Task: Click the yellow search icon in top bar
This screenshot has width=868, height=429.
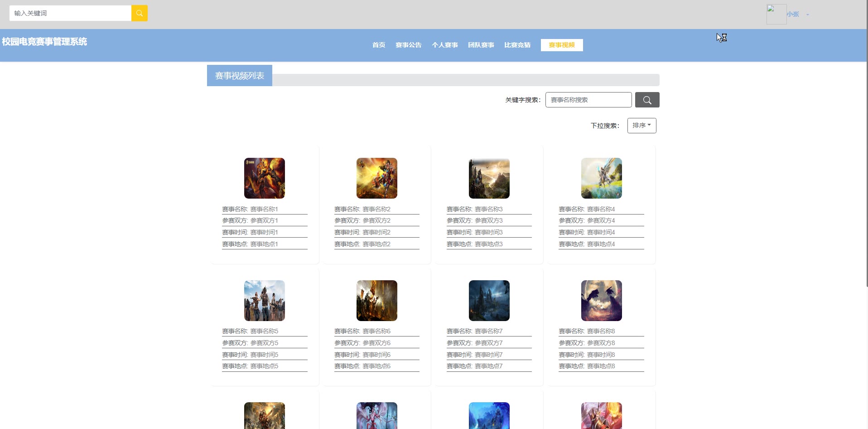Action: pos(140,13)
